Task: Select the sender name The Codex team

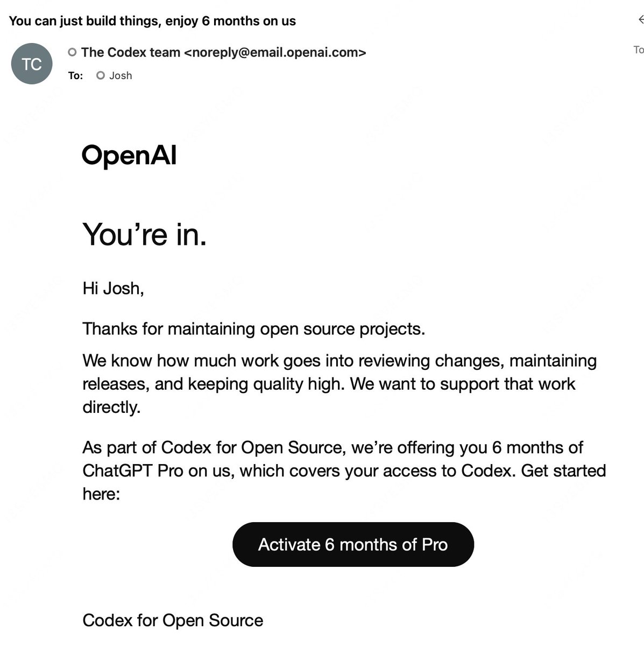Action: [131, 52]
